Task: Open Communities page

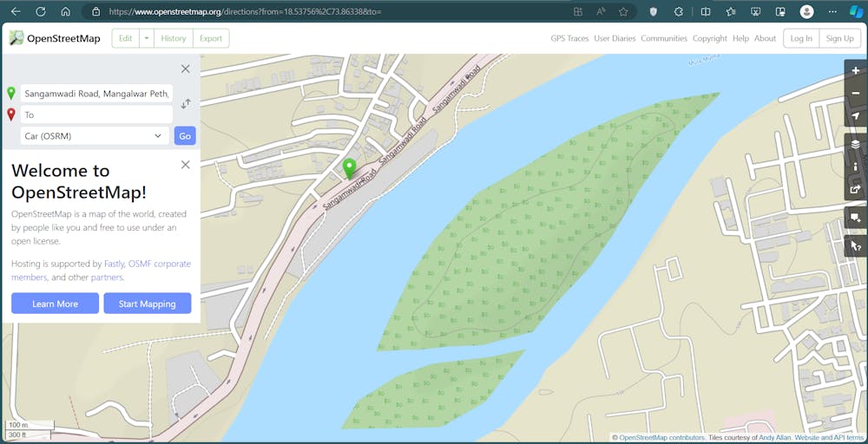Action: (x=664, y=38)
